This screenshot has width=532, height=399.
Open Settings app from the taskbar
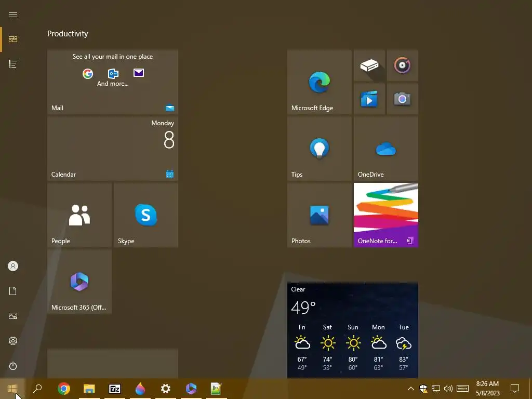166,389
